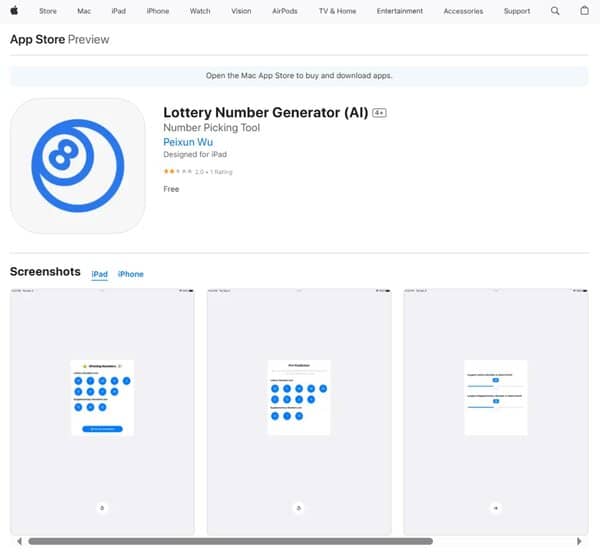600x558 pixels.
Task: Select the iPad screenshots tab
Action: coord(99,274)
